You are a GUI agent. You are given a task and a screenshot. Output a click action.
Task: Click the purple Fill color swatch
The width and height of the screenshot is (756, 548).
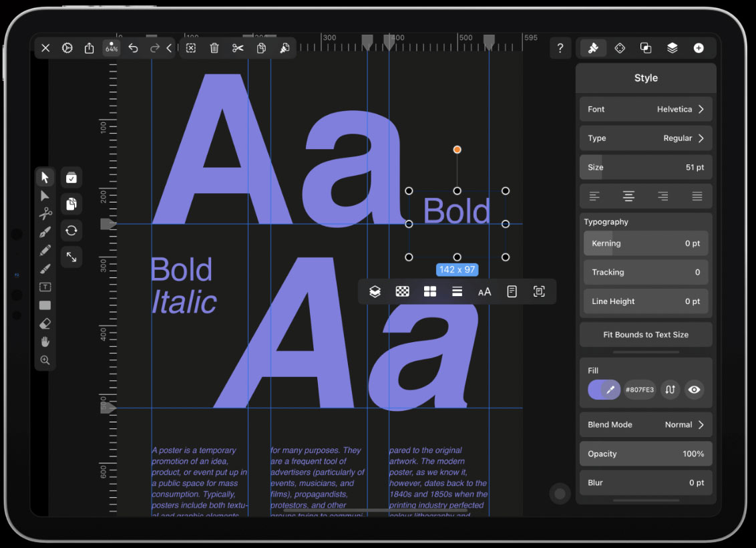click(598, 390)
